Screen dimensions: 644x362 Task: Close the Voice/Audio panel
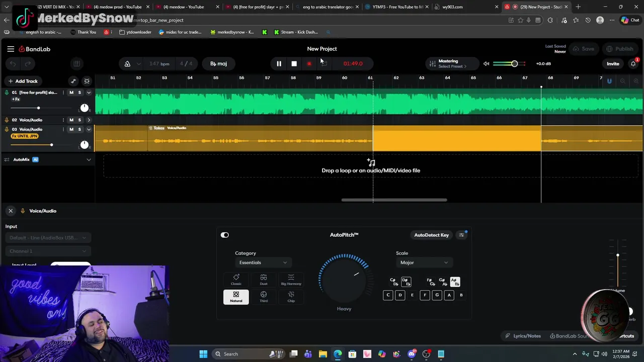point(11,211)
